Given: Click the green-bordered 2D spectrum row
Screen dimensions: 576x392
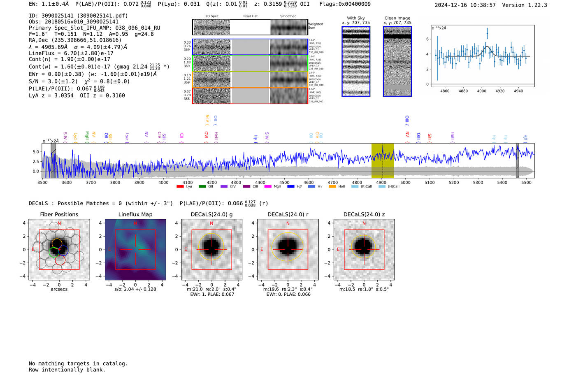Looking at the screenshot, I should (x=250, y=63).
